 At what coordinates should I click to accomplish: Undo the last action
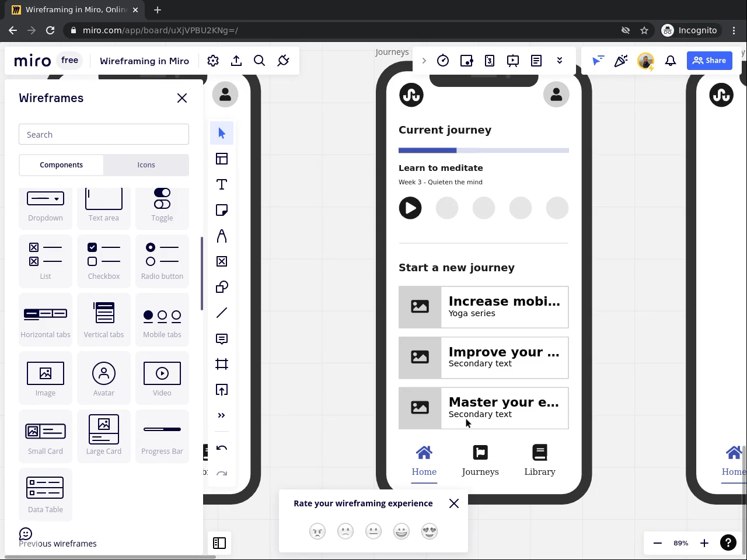[222, 448]
